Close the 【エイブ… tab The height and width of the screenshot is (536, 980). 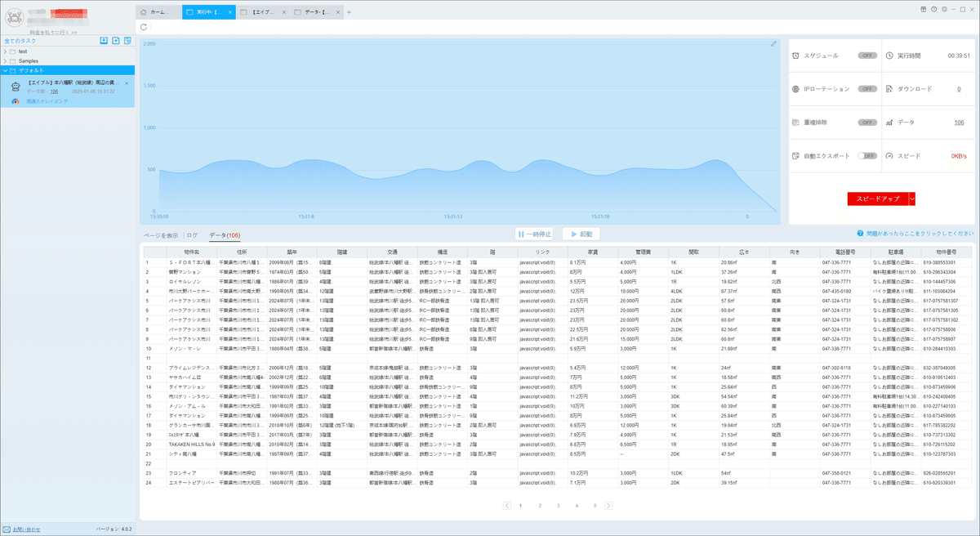pos(284,12)
